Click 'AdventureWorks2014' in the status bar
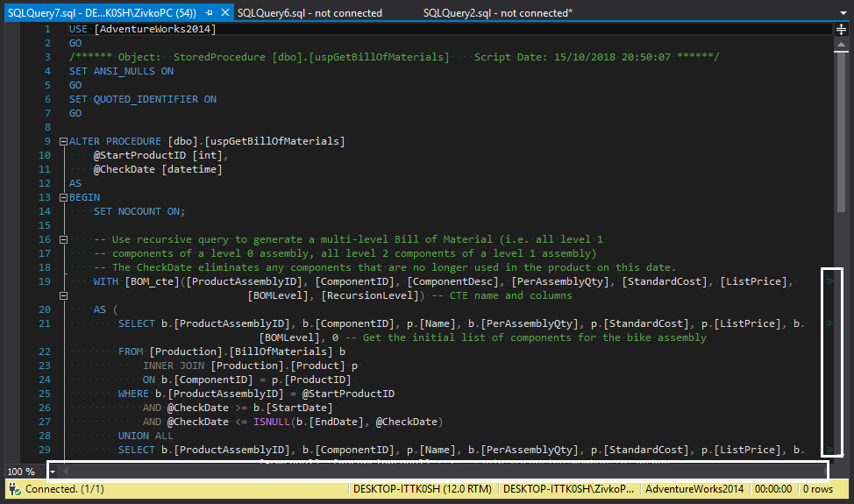Viewport: 854px width, 504px height. pyautogui.click(x=694, y=489)
